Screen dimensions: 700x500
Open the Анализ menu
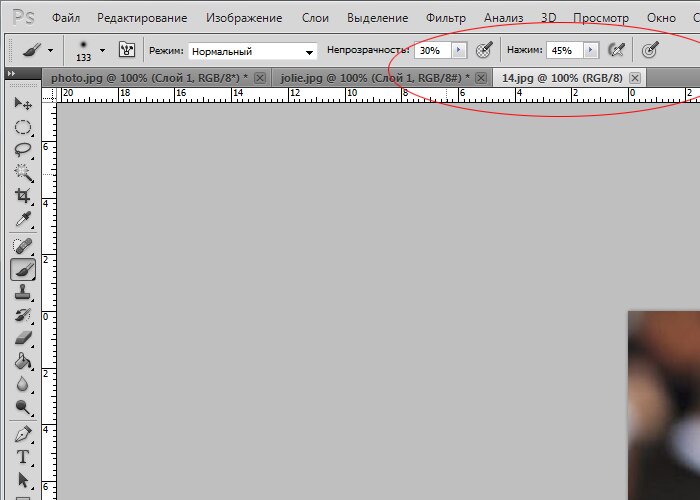click(504, 18)
